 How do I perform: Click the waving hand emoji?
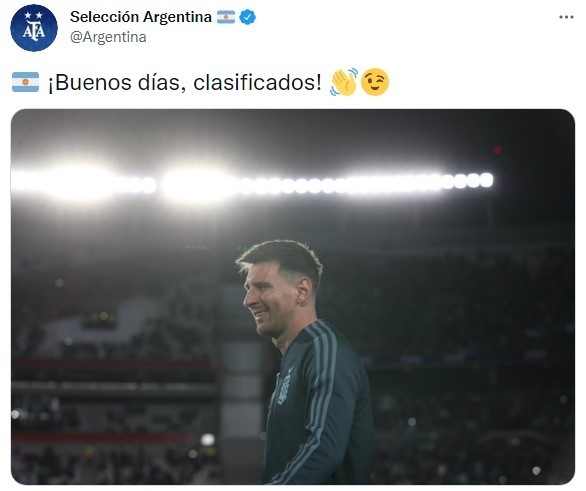(344, 82)
